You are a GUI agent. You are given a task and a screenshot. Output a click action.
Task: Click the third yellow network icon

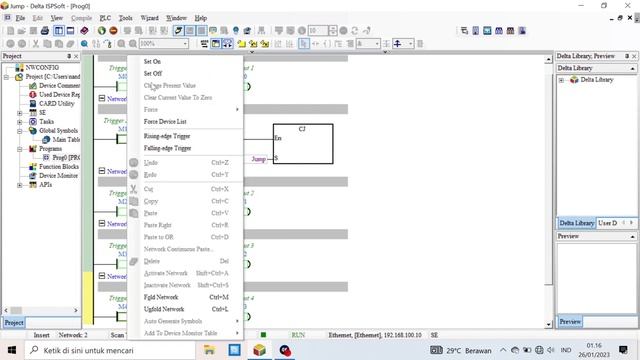(x=264, y=44)
